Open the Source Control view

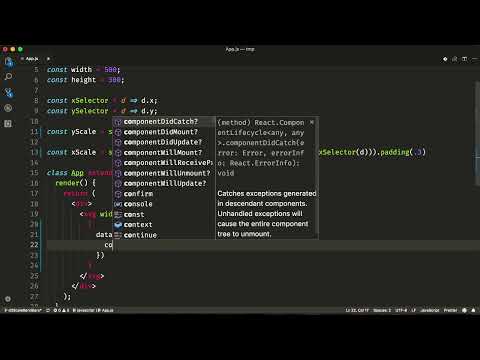tap(9, 92)
